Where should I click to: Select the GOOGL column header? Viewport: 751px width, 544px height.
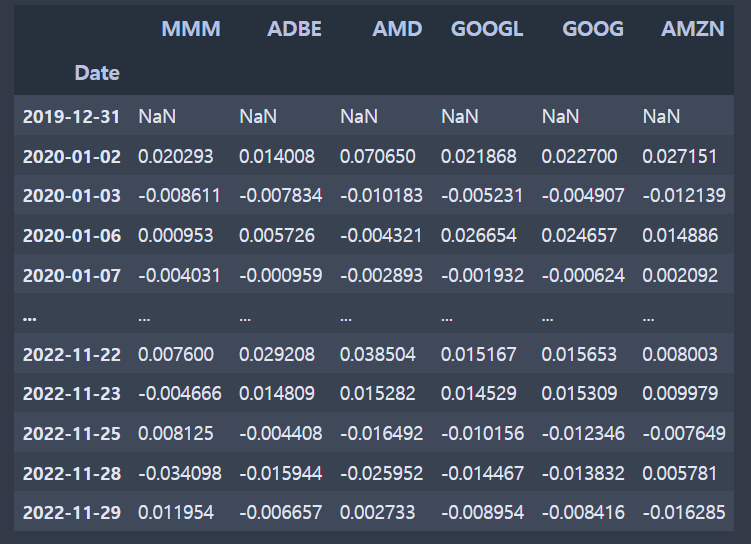click(487, 29)
